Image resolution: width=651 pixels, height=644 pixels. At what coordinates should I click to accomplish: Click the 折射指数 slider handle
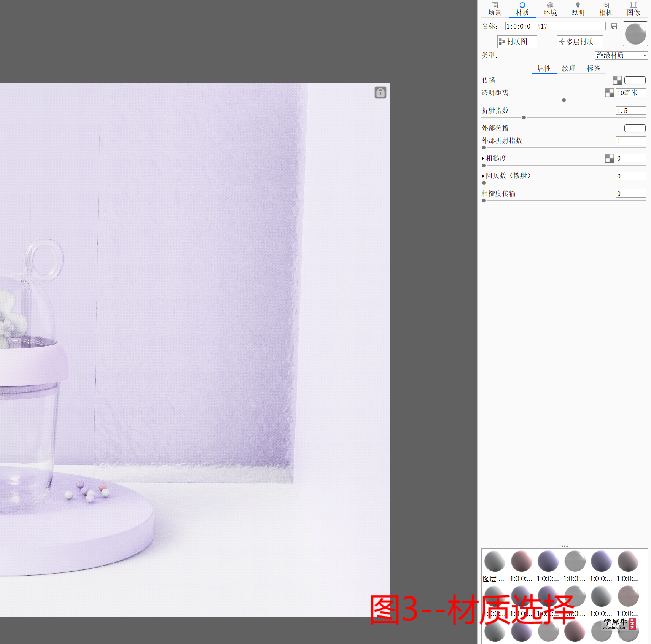(x=524, y=118)
